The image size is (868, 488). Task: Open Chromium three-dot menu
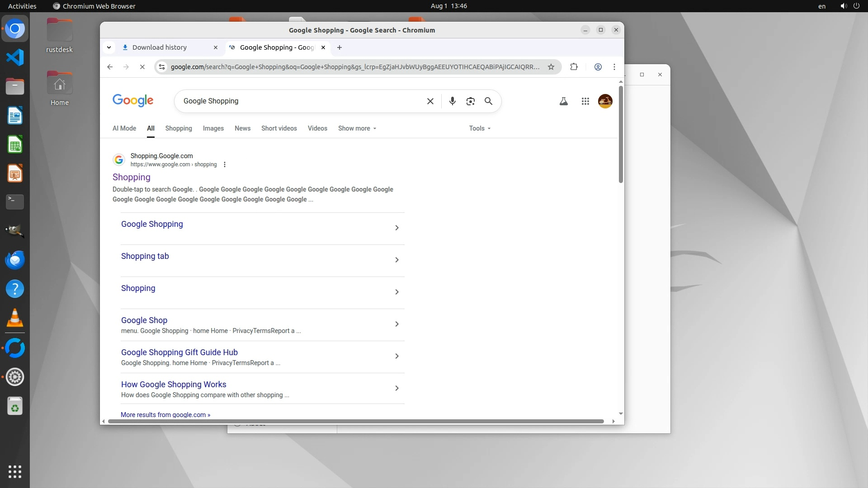614,67
